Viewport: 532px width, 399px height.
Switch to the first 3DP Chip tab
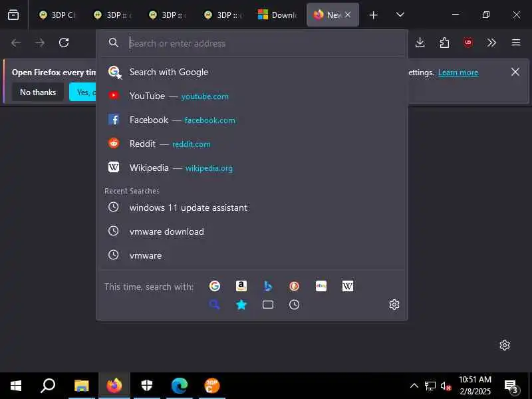(57, 15)
